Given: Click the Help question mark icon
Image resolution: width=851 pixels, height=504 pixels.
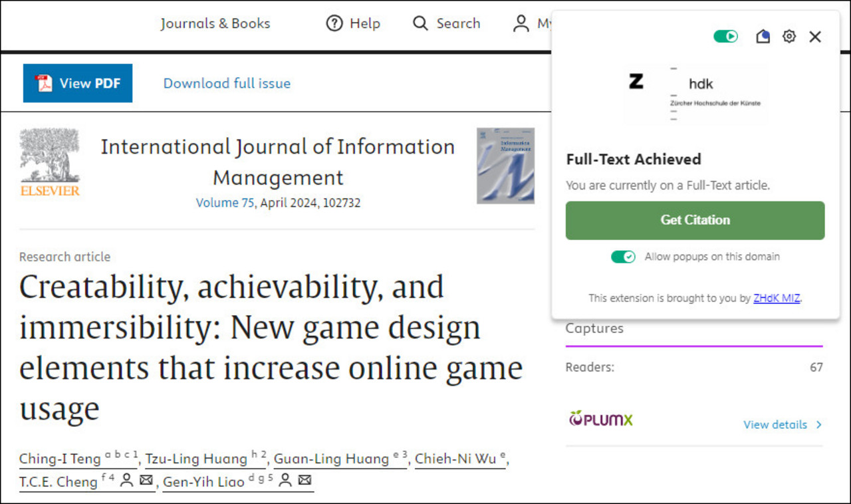Looking at the screenshot, I should click(334, 23).
